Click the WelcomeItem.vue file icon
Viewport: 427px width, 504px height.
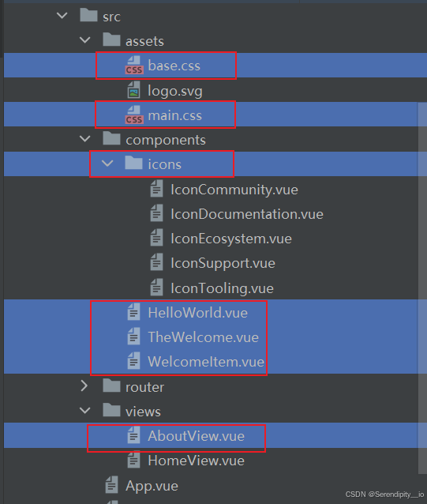point(133,361)
